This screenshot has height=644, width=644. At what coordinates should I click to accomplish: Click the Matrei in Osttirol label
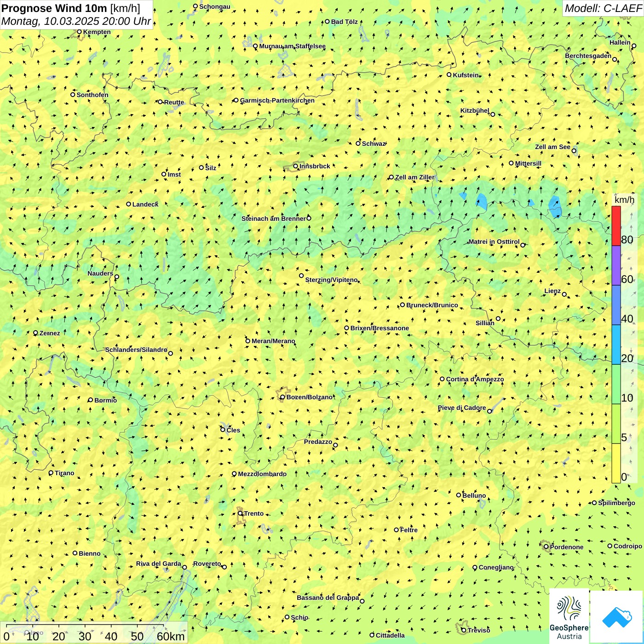[494, 241]
